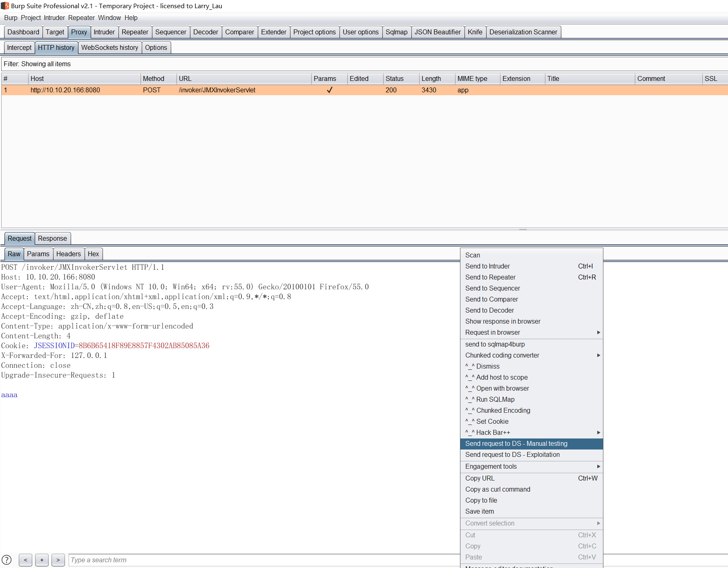Choose Save item from context menu
This screenshot has height=568, width=728.
click(x=531, y=511)
